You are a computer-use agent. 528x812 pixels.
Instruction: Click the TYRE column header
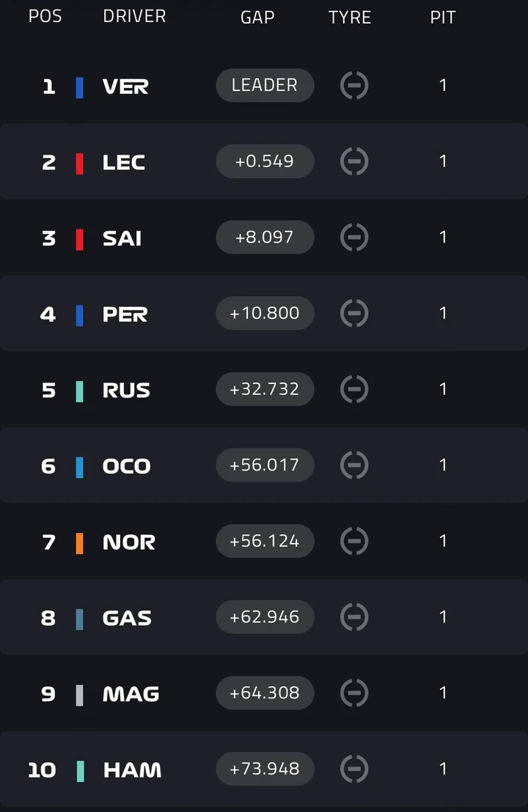350,17
